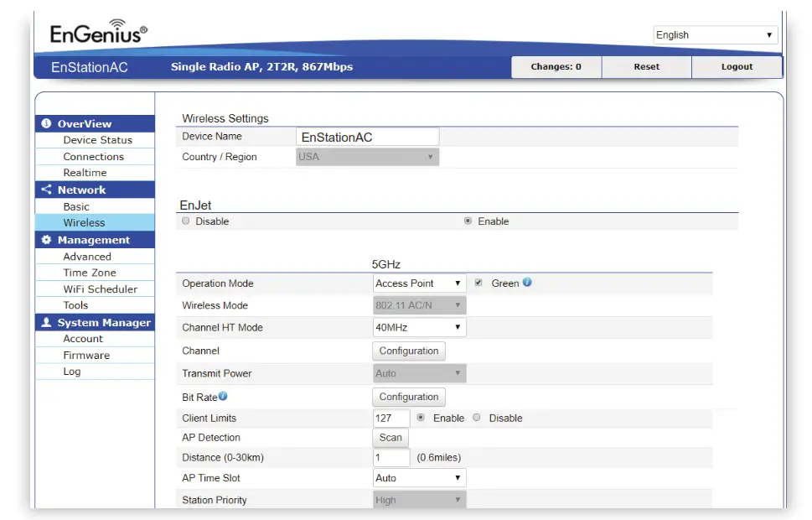Screen dimensions: 812x520
Task: Select the EnJet Enable radio button
Action: tap(468, 221)
